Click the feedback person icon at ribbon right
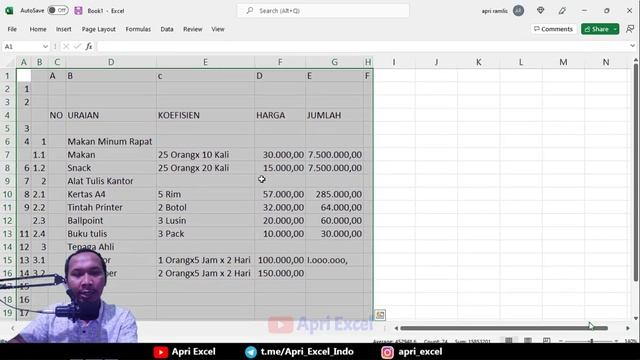This screenshot has width=640, height=360. coord(630,29)
